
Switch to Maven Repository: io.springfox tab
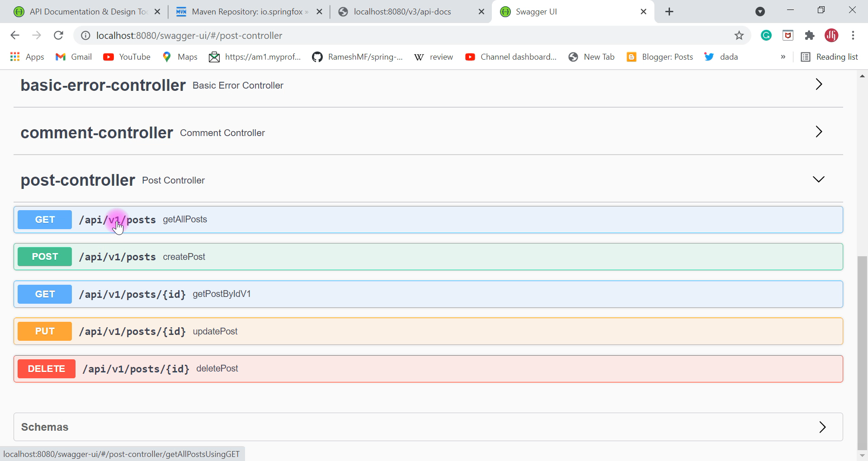pos(250,12)
